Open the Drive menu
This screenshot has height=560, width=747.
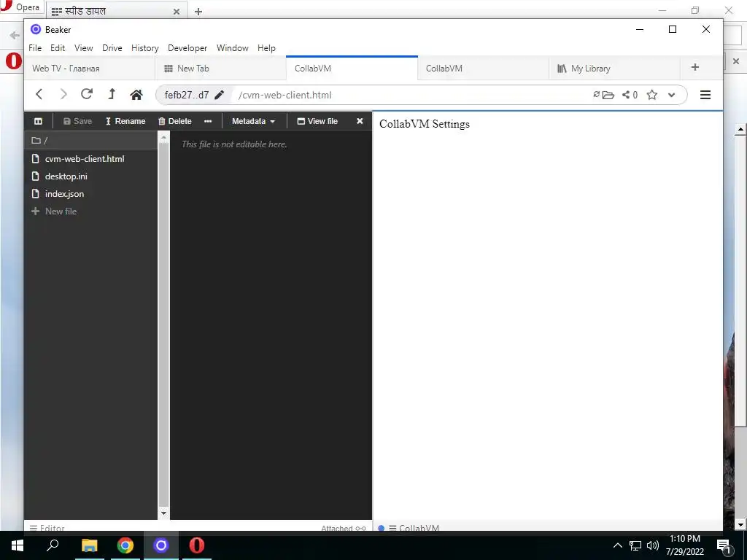point(112,48)
